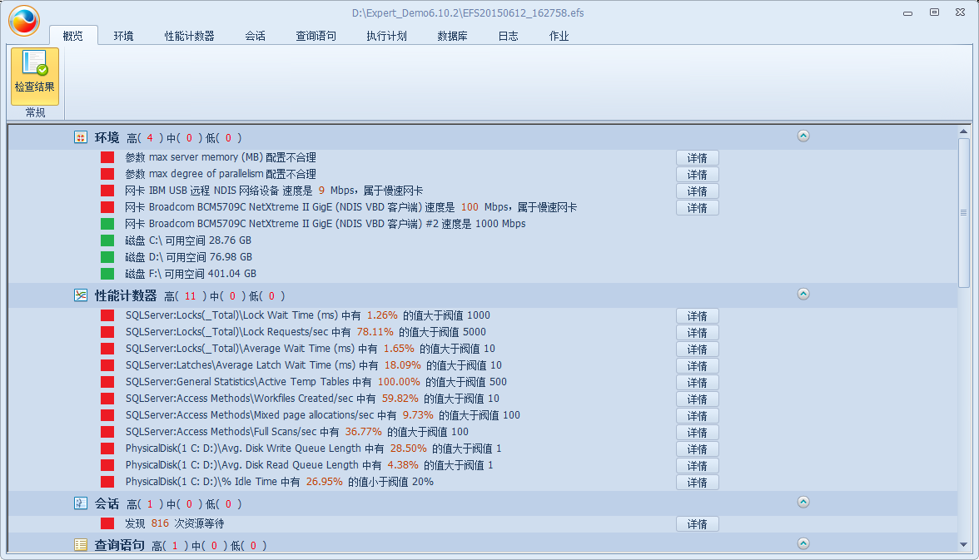Click the scrollbar up arrow
979x560 pixels.
point(963,131)
